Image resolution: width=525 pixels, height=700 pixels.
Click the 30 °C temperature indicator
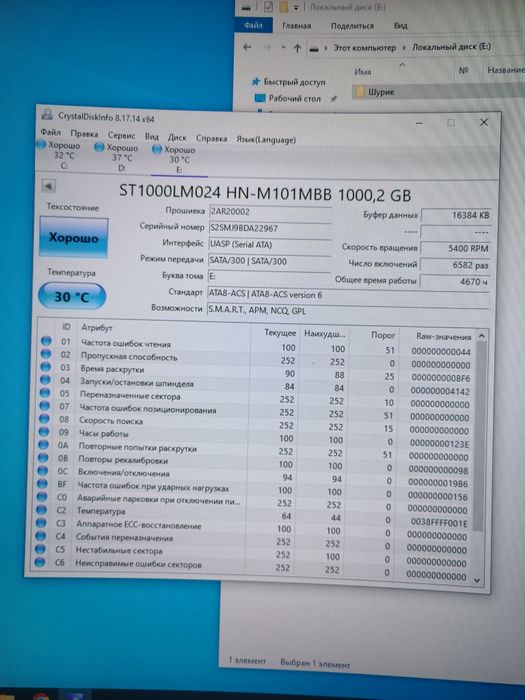[72, 296]
